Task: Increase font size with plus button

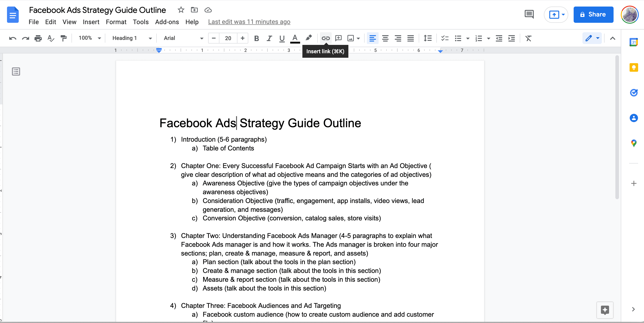Action: pyautogui.click(x=242, y=38)
